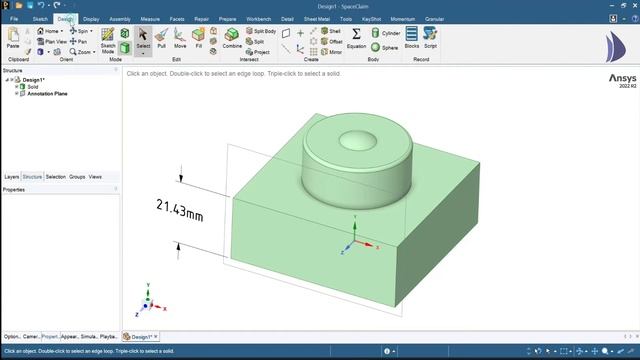The height and width of the screenshot is (360, 640).
Task: Open the Help icon at top right
Action: (x=635, y=19)
